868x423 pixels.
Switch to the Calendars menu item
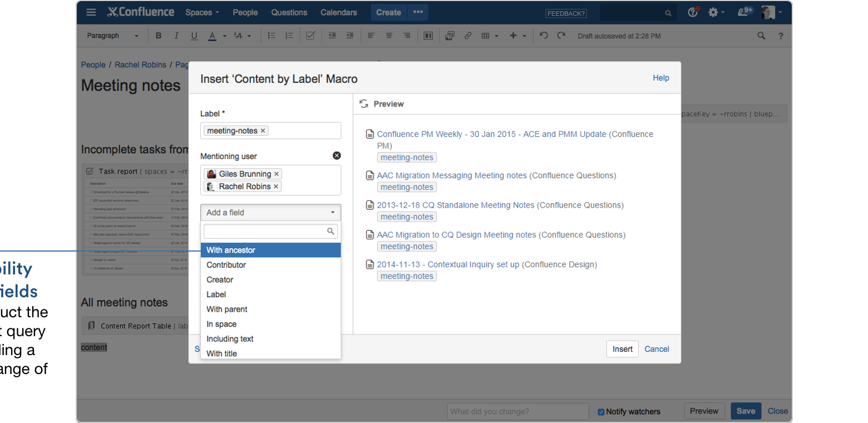(x=339, y=12)
